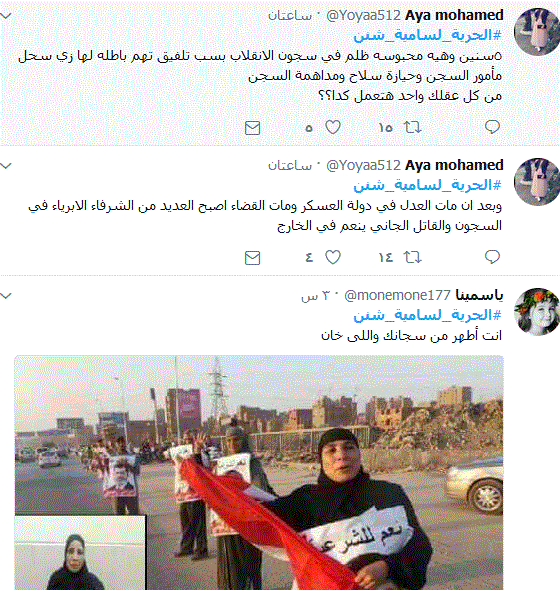
Task: Open more options chevron on first tweet
Action: pyautogui.click(x=6, y=16)
